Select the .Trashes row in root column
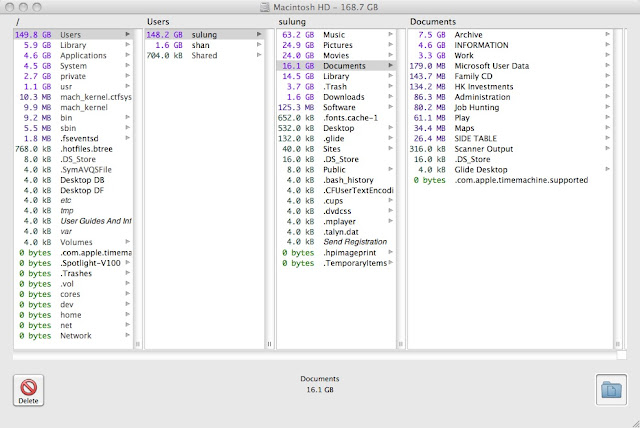Image resolution: width=640 pixels, height=428 pixels. [x=73, y=273]
